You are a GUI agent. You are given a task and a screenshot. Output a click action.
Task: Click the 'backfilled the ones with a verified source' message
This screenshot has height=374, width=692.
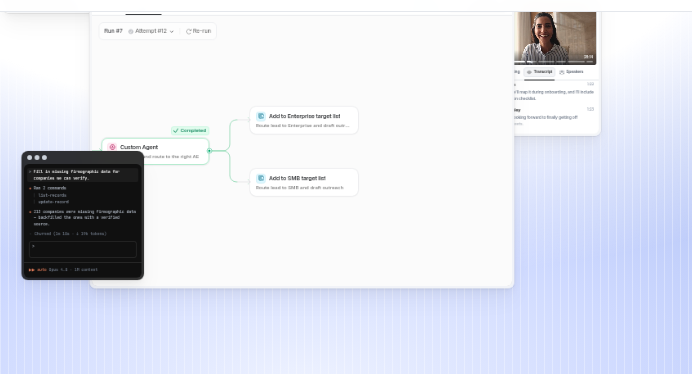(x=85, y=218)
